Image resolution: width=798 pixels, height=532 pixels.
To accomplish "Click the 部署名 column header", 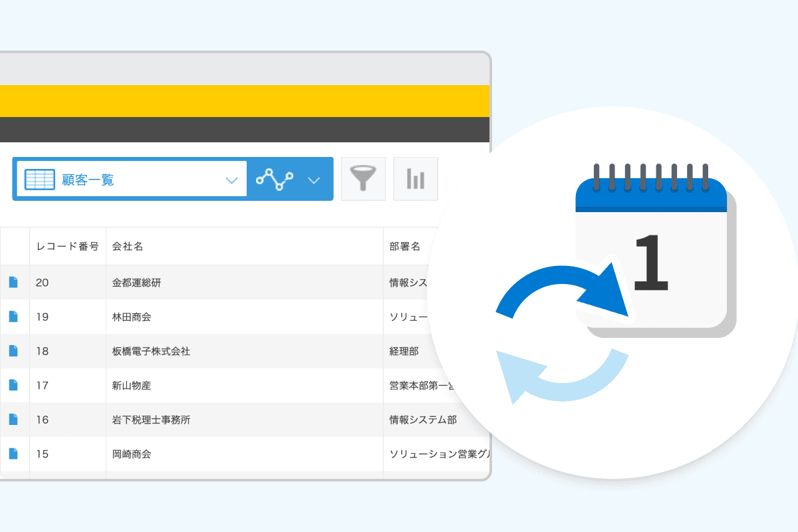I will [x=404, y=247].
